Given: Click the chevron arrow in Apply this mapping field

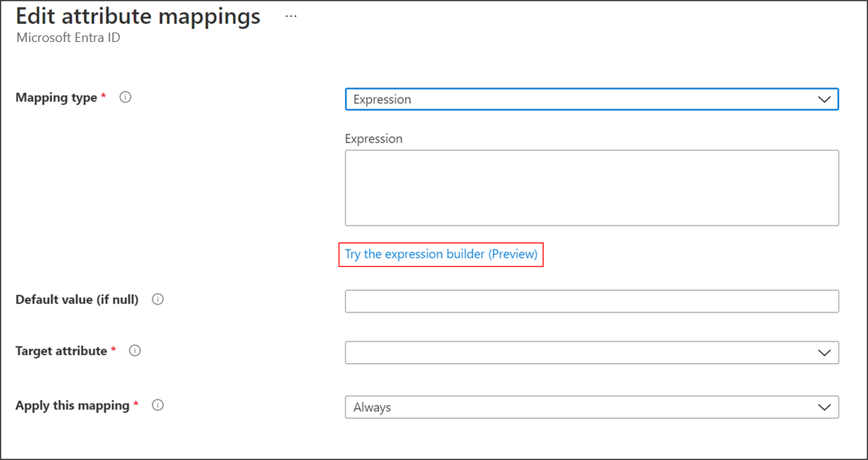Looking at the screenshot, I should tap(824, 408).
